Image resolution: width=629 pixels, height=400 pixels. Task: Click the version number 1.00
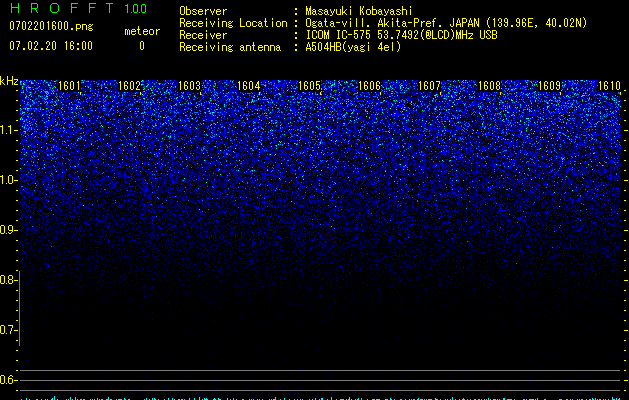point(136,9)
